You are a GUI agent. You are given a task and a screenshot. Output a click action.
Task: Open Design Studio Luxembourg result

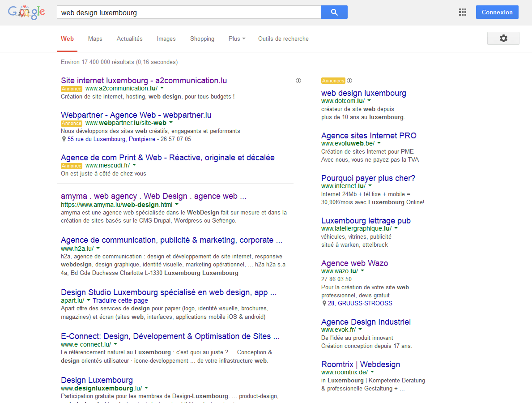(169, 292)
